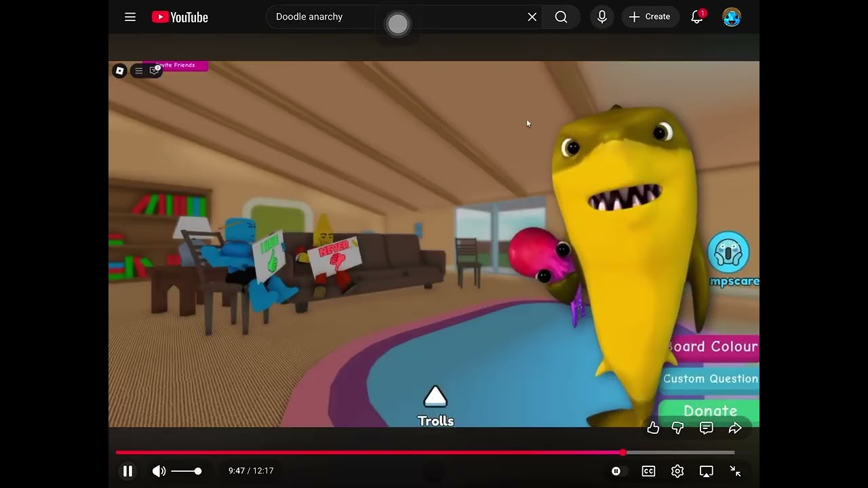This screenshot has height=488, width=868.
Task: Expand the Trolls panel with the up arrow
Action: pos(435,397)
